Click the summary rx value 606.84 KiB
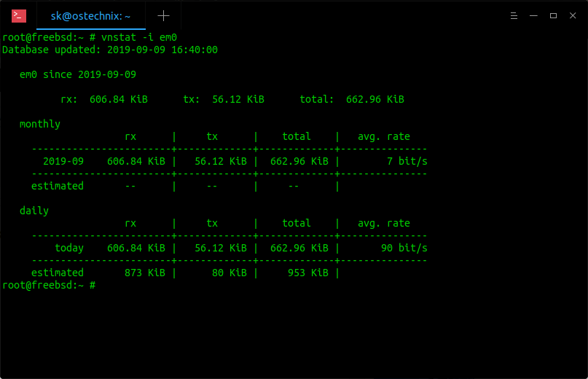The width and height of the screenshot is (588, 379). click(119, 99)
